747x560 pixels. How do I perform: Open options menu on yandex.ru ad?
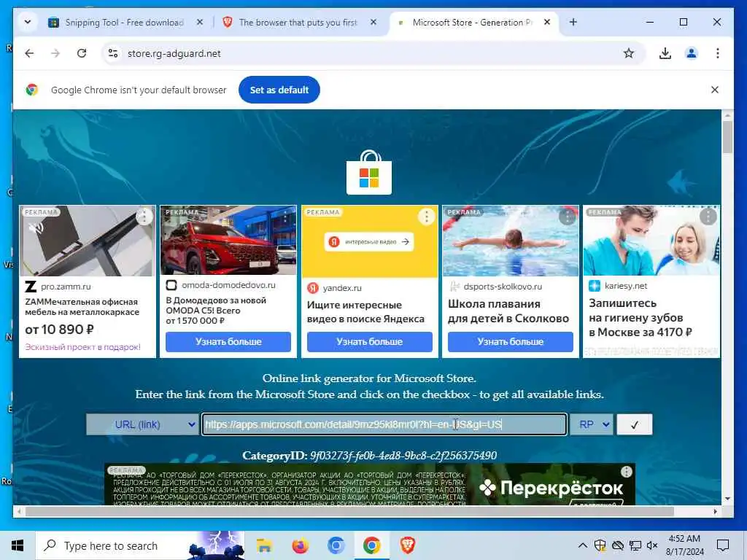point(426,217)
